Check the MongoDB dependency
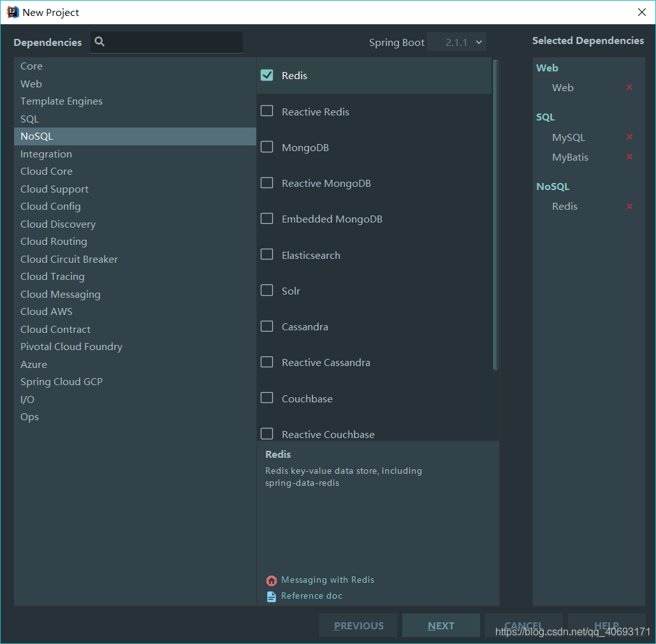 (267, 147)
